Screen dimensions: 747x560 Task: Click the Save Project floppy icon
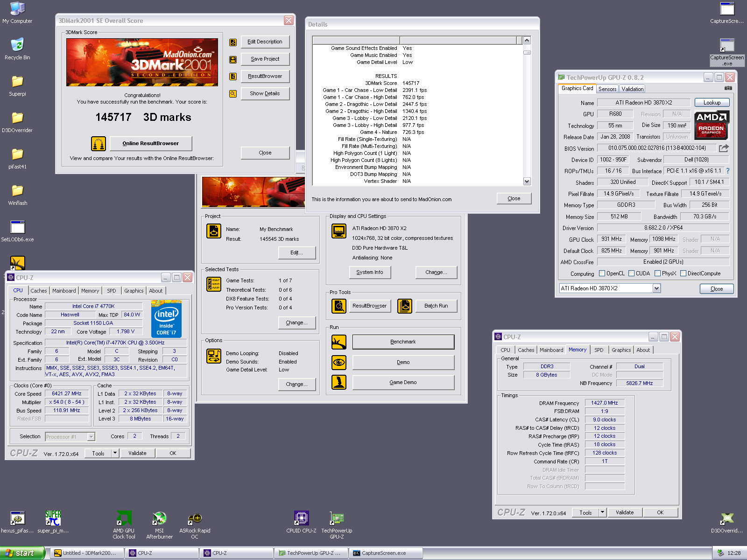click(x=233, y=60)
